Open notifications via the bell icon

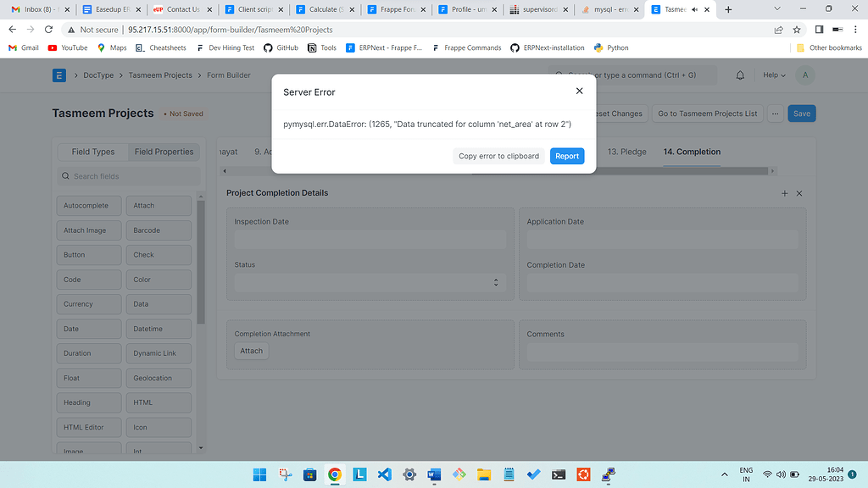(738, 75)
